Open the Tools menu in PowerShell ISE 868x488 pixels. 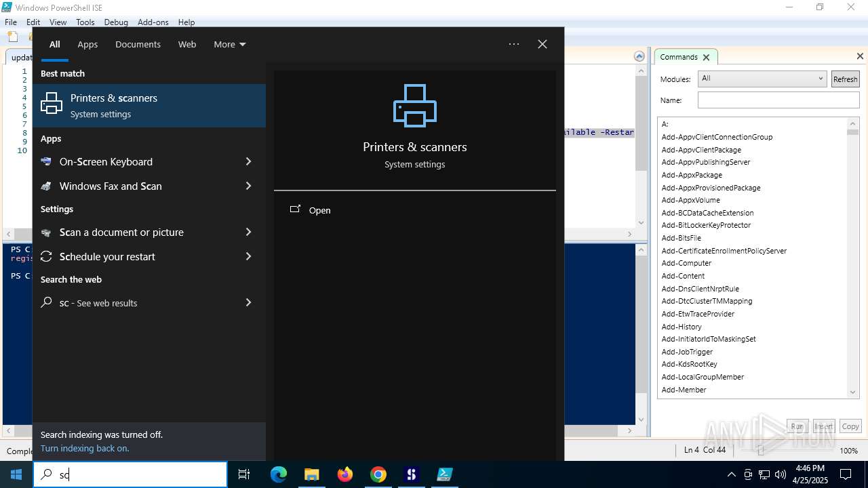coord(85,22)
